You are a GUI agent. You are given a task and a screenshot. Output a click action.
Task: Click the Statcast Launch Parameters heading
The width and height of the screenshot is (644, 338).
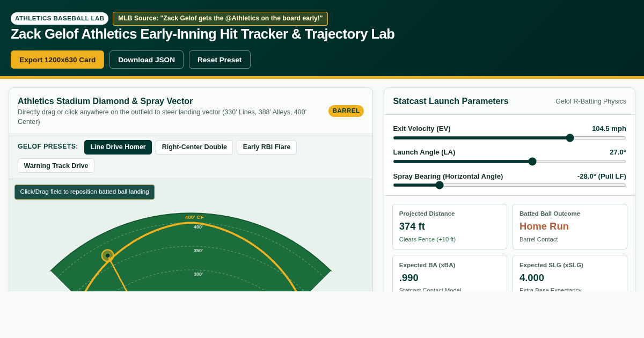click(451, 101)
